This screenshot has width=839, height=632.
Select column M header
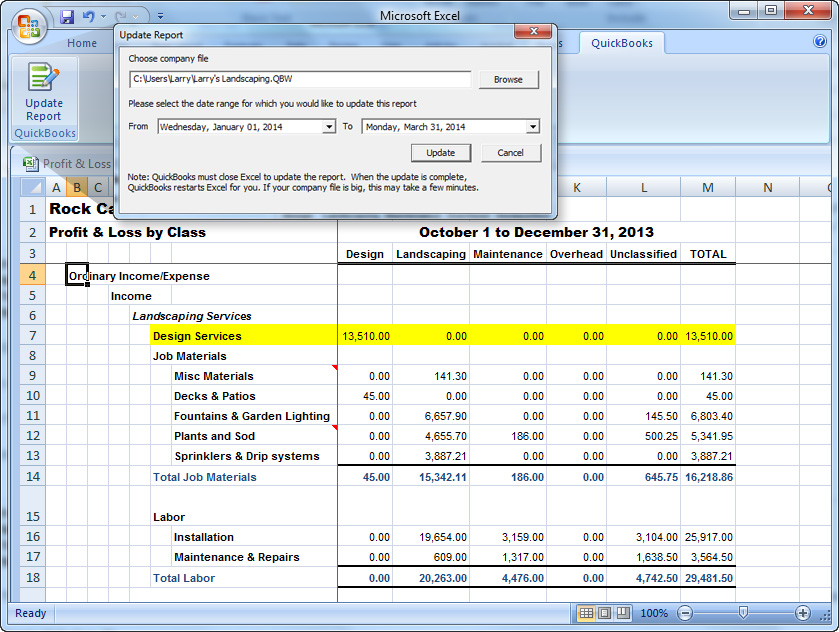pos(708,188)
